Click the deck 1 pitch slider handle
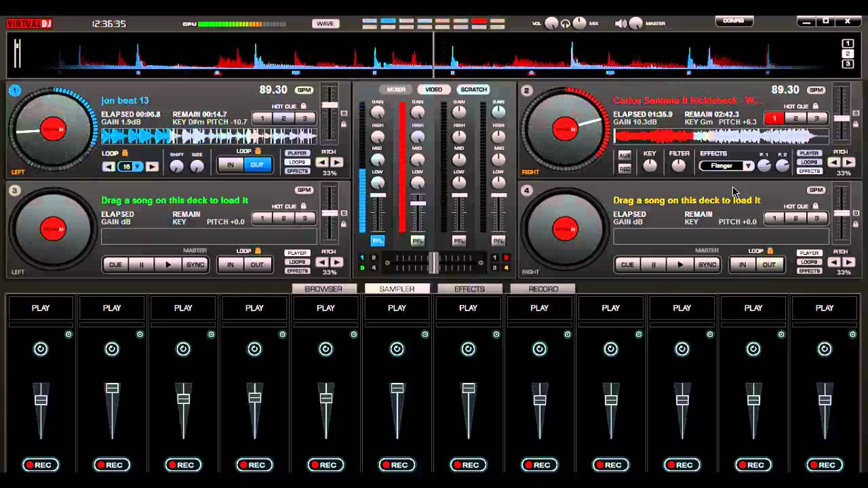 330,105
